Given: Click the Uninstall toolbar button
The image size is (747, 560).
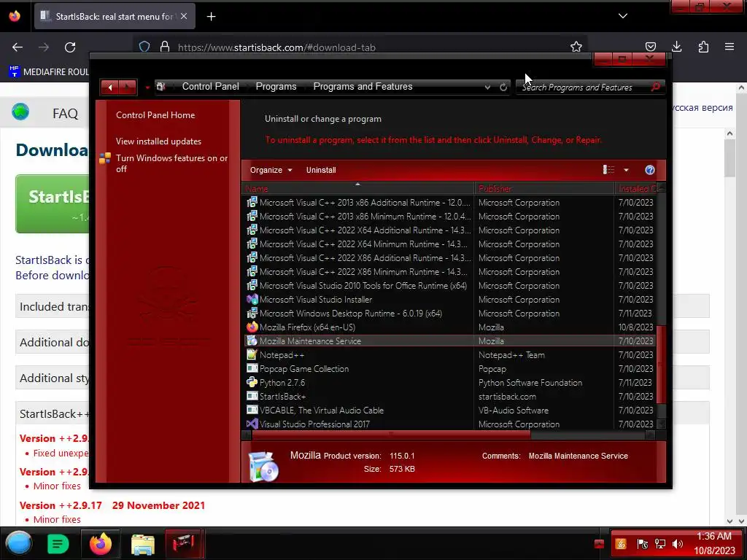Looking at the screenshot, I should click(321, 170).
